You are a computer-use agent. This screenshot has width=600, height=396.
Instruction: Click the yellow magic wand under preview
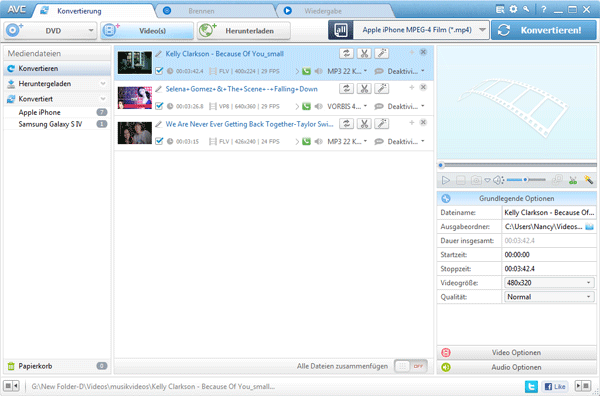[588, 180]
